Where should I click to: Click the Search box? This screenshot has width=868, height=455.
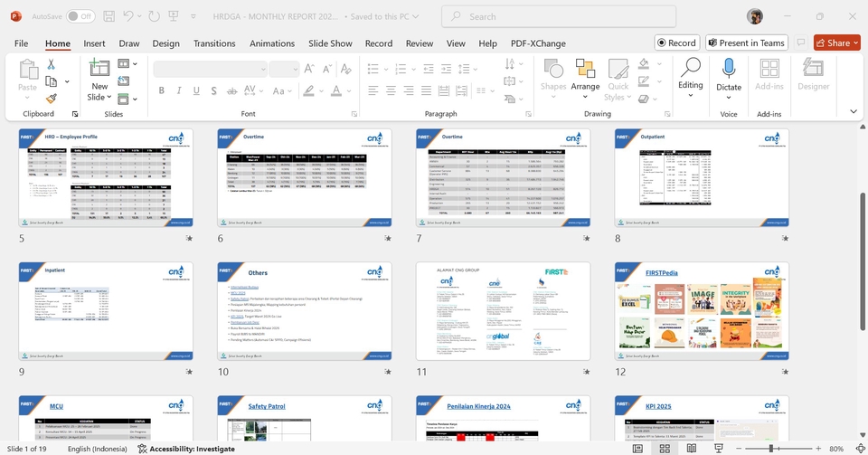559,16
